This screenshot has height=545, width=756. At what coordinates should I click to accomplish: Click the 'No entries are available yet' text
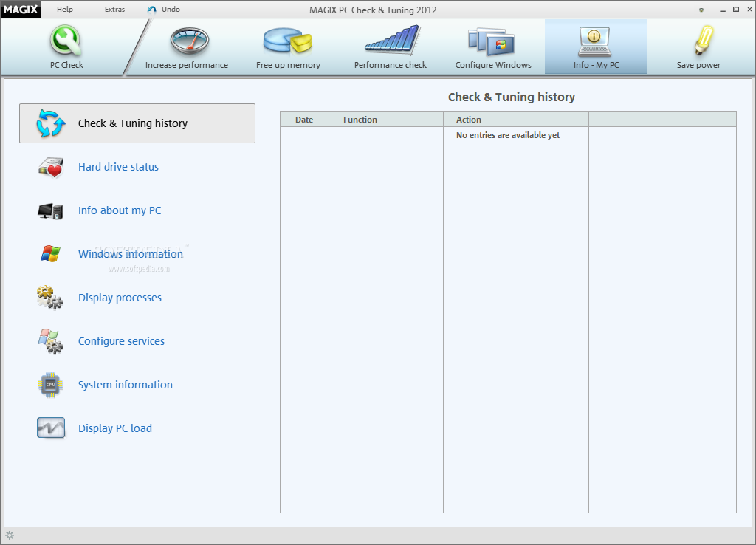tap(508, 135)
